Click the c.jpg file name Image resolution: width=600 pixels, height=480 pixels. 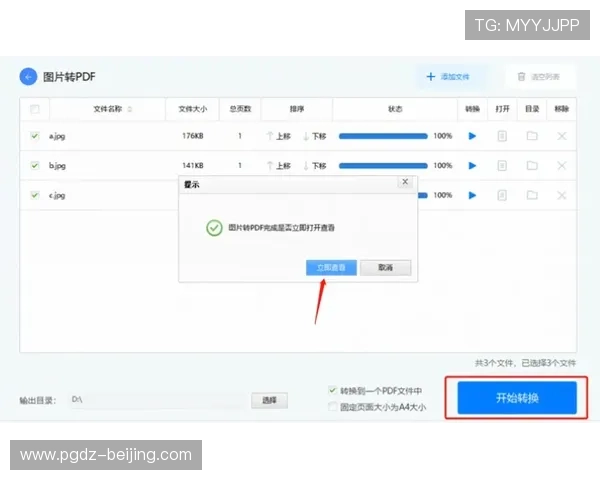coord(57,195)
